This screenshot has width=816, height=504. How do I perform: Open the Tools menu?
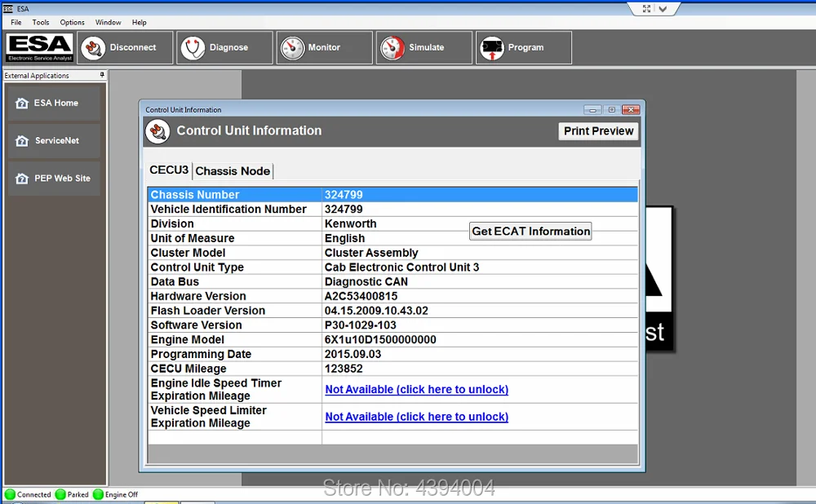[41, 22]
